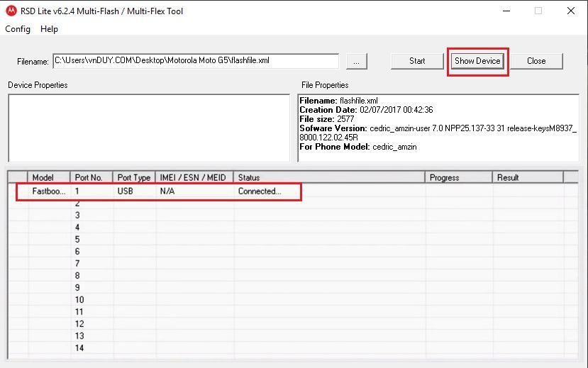Select the 'Fastboo...' model cell
The height and width of the screenshot is (368, 588).
pyautogui.click(x=49, y=191)
